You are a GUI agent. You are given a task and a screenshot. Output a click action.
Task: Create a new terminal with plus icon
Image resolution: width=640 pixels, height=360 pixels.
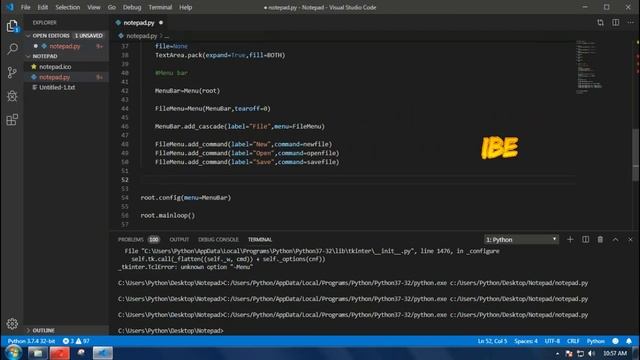point(570,240)
